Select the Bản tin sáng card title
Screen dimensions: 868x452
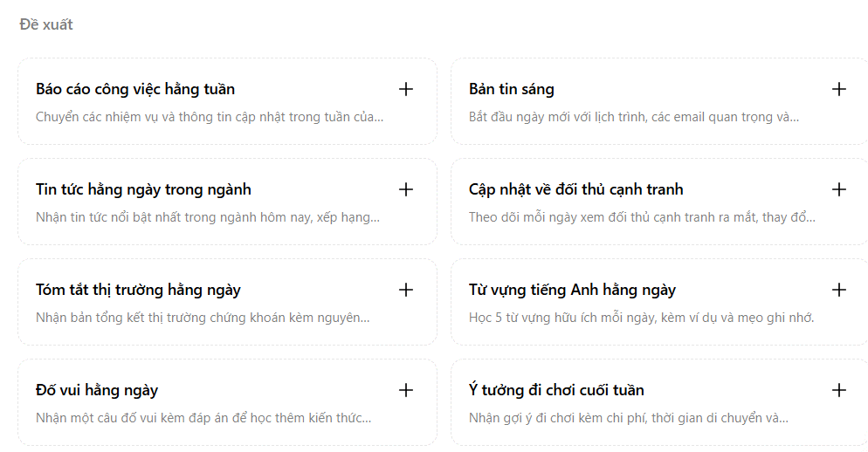click(512, 89)
